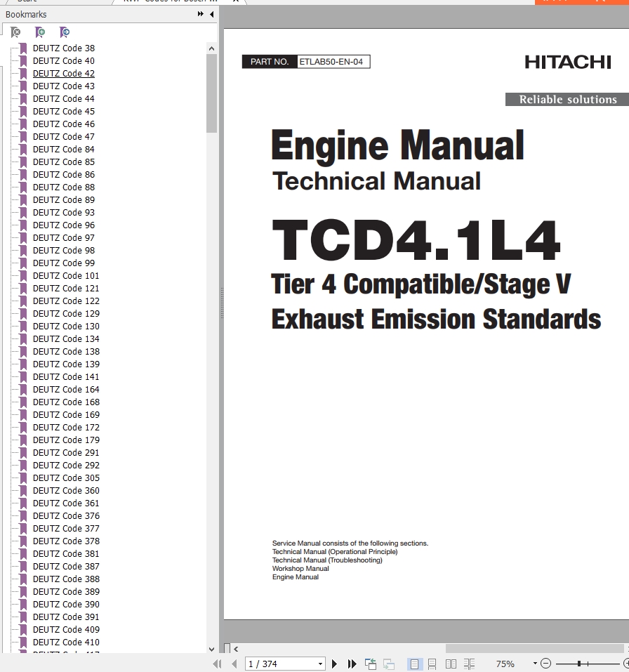Click the 75% zoom value
The height and width of the screenshot is (672, 629).
click(505, 664)
